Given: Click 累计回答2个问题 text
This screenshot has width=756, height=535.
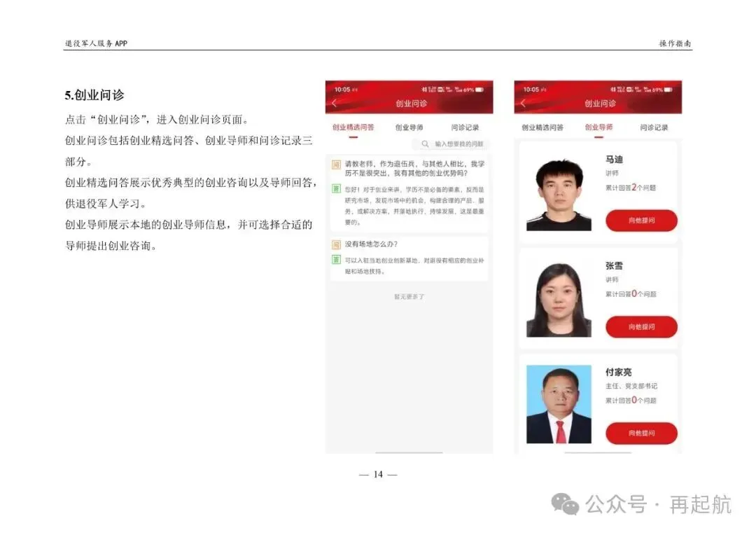Looking at the screenshot, I should coord(631,187).
